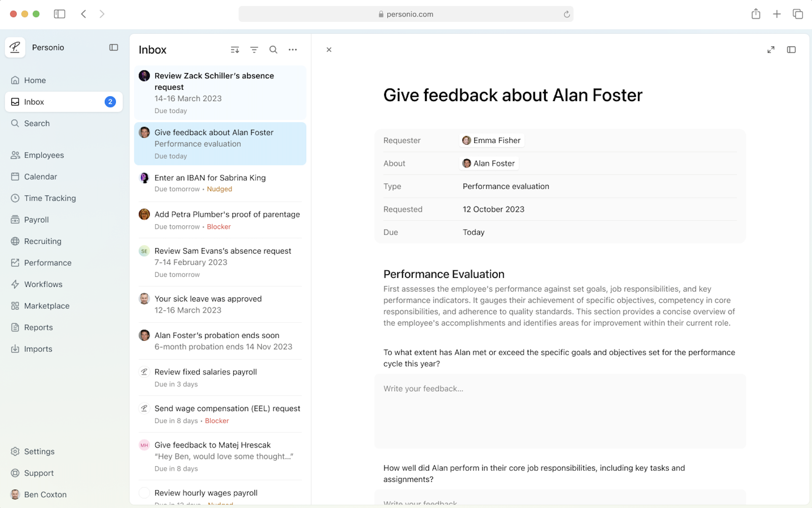The height and width of the screenshot is (508, 812).
Task: Collapse the left navigation sidebar
Action: pos(114,47)
